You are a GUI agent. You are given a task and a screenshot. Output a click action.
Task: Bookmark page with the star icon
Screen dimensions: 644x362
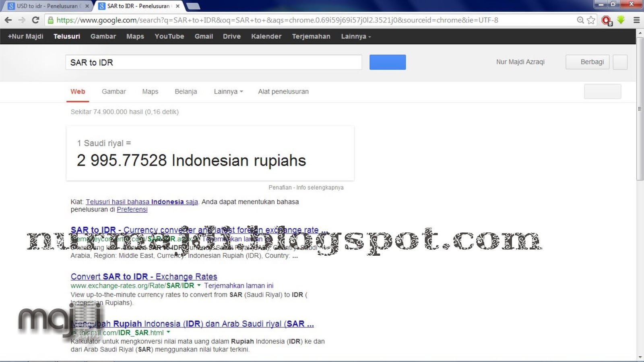coord(591,20)
